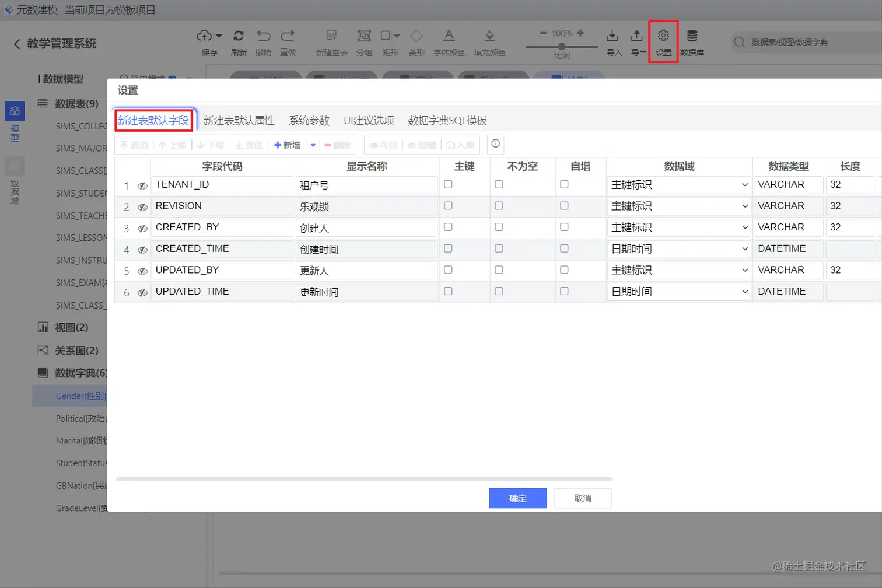
Task: Click the 显示名称 input containing 创建人
Action: (367, 228)
